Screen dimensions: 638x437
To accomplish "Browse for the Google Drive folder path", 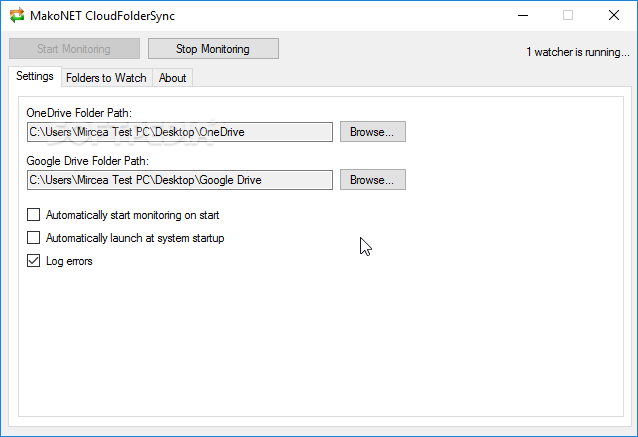I will tap(373, 180).
